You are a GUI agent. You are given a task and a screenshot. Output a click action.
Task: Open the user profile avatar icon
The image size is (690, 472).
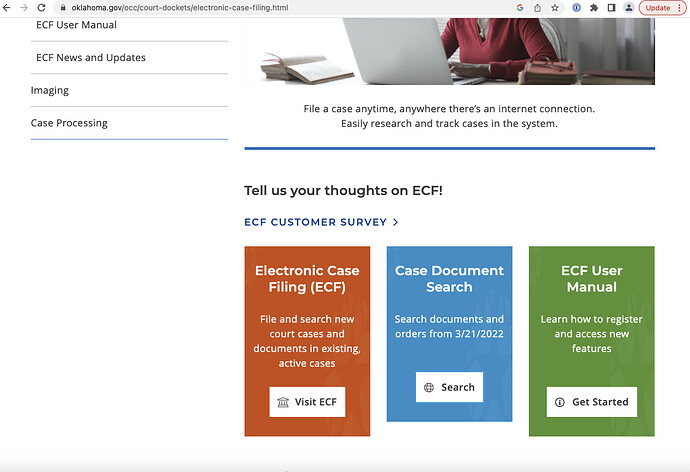629,8
